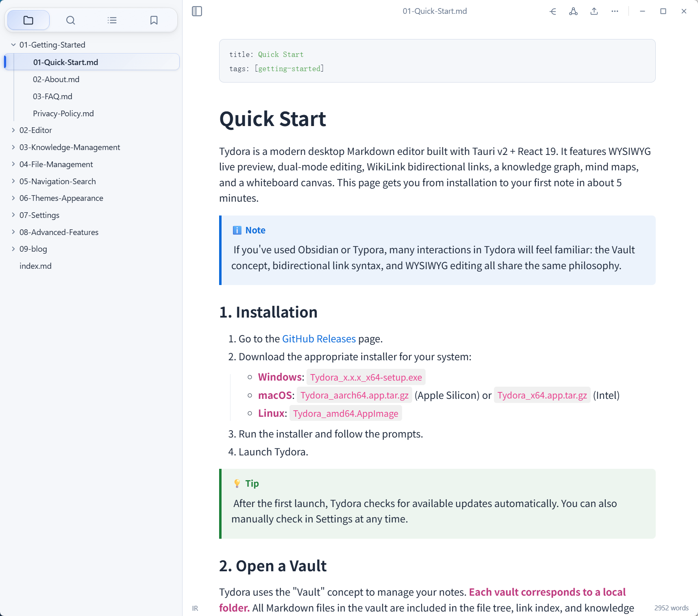698x616 pixels.
Task: Open 02-About.md file
Action: [56, 79]
